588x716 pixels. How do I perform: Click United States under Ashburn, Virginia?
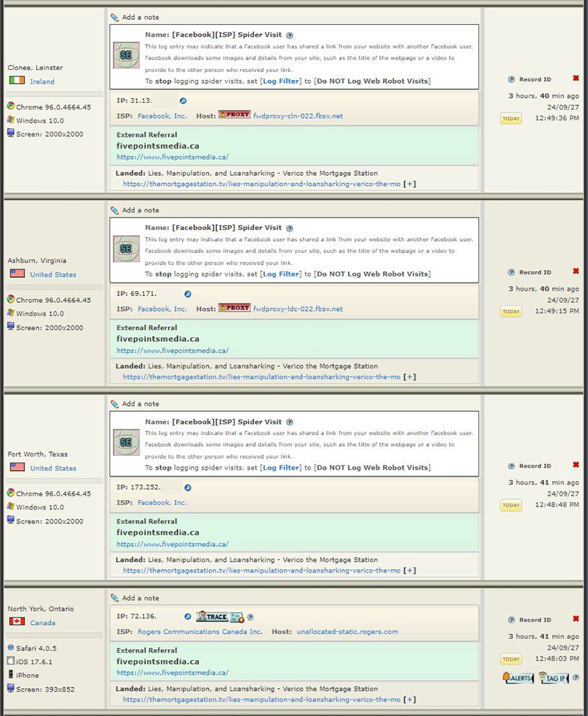[53, 275]
